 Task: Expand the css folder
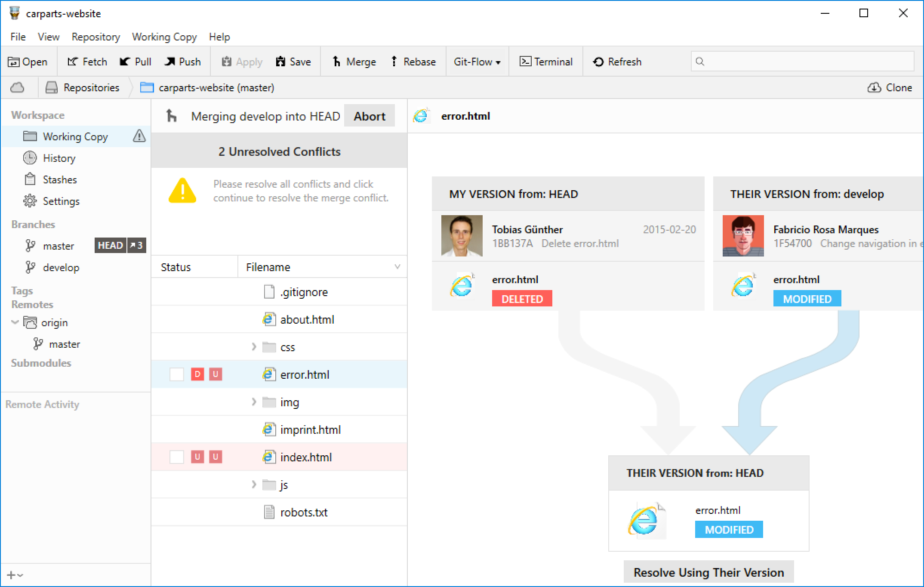[x=254, y=347]
